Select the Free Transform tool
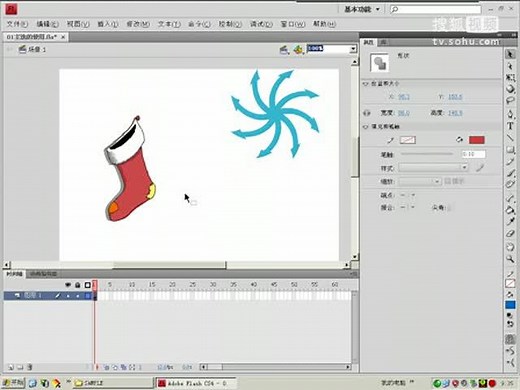The image size is (520, 390). pyautogui.click(x=510, y=78)
